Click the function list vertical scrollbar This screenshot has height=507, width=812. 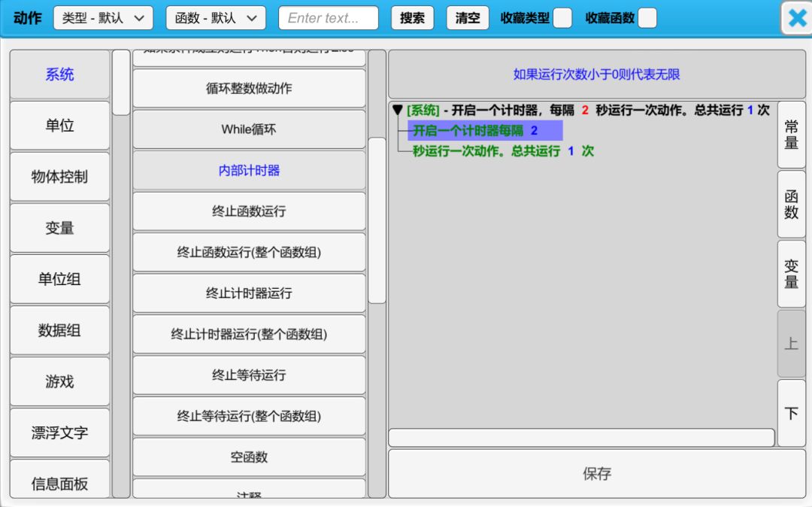click(x=377, y=220)
